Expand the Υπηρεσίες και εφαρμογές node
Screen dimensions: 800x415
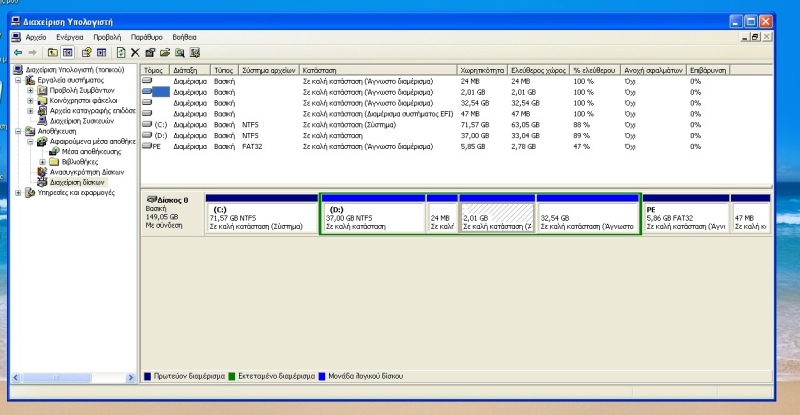coord(18,192)
